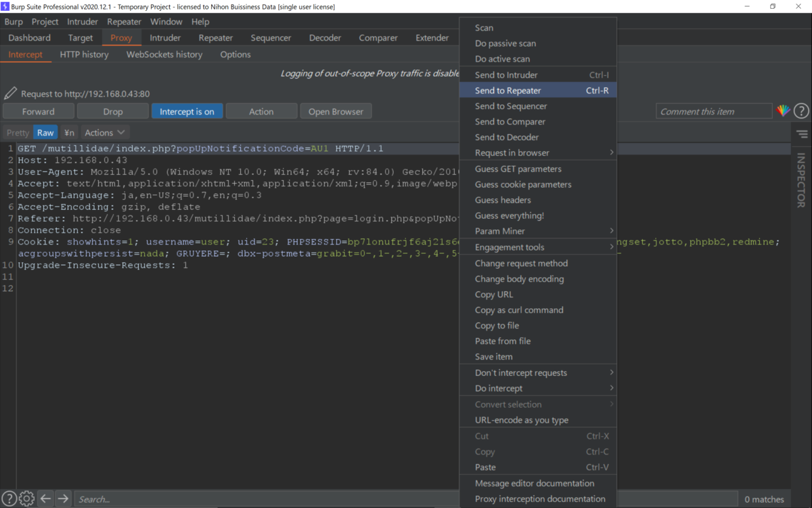812x508 pixels.
Task: Switch to the Target tab
Action: pyautogui.click(x=81, y=38)
